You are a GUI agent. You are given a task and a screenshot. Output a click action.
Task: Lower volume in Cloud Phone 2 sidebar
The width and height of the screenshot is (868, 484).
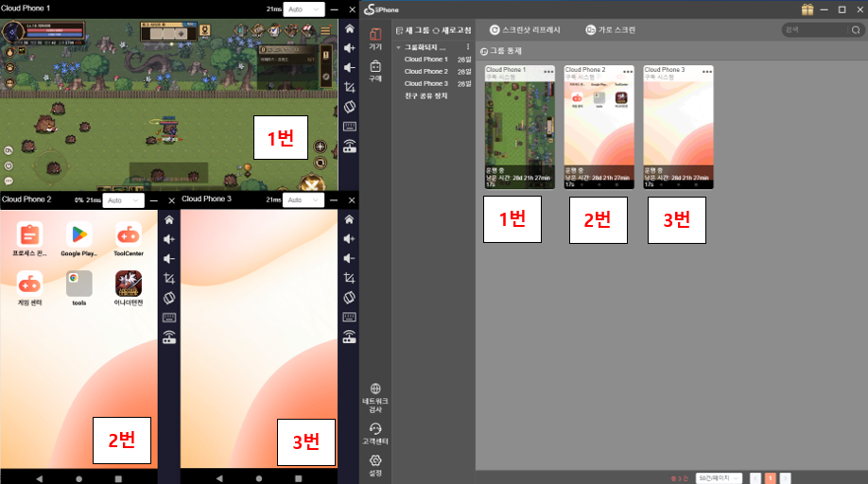169,258
